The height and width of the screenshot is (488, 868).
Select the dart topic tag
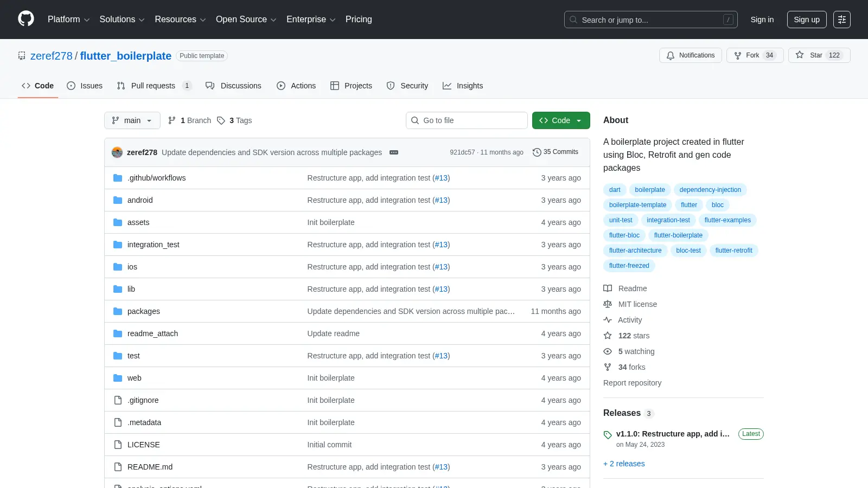pyautogui.click(x=615, y=190)
